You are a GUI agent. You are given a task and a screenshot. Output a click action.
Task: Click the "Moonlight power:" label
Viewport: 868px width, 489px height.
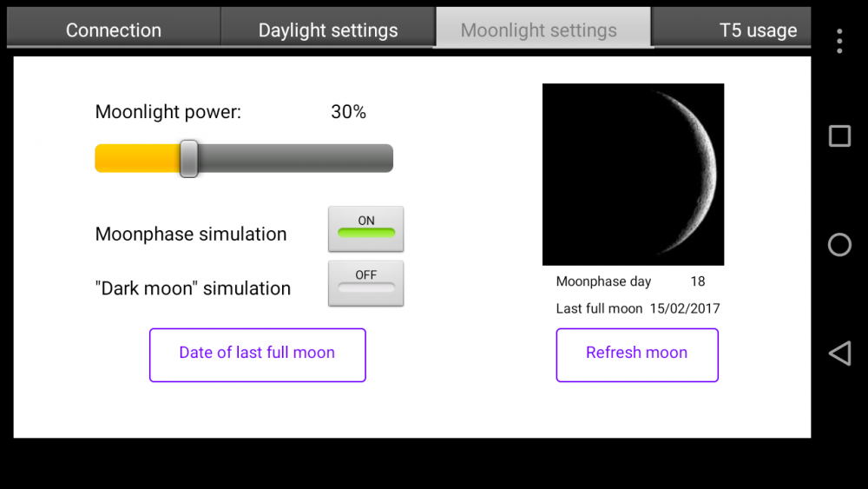tap(168, 112)
